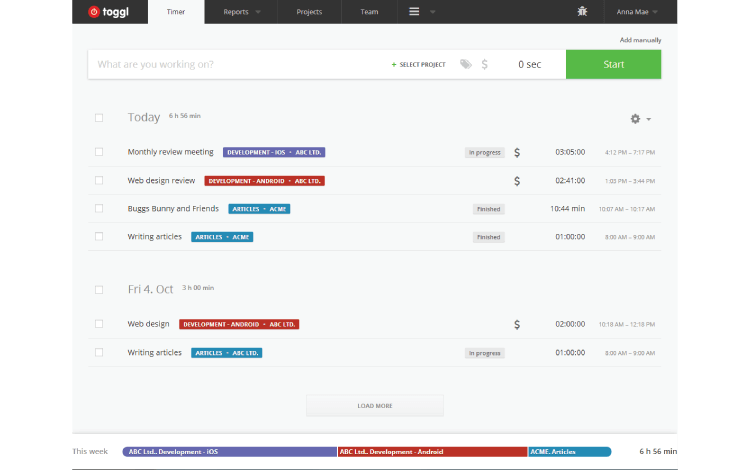Click the Add manually link
Image resolution: width=750 pixels, height=470 pixels.
tap(640, 40)
